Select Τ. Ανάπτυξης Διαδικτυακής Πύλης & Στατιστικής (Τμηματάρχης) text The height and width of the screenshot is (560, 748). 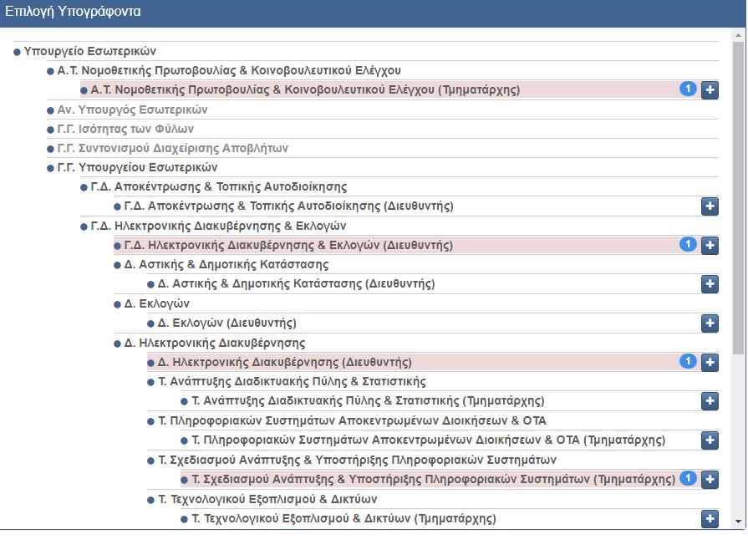tap(368, 400)
